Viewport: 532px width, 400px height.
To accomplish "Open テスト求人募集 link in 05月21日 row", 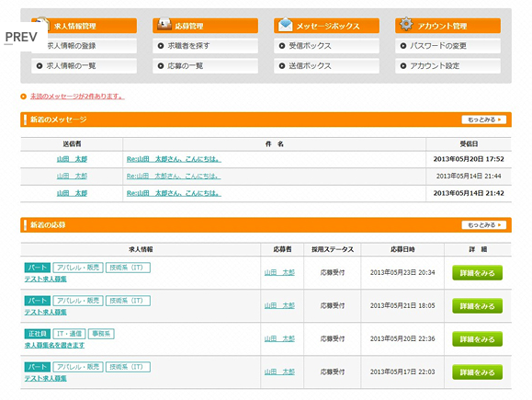I will pyautogui.click(x=45, y=312).
